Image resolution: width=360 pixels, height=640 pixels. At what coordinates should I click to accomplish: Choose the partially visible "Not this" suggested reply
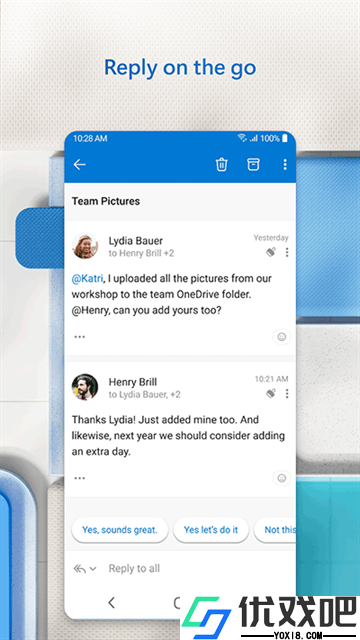pos(275,530)
